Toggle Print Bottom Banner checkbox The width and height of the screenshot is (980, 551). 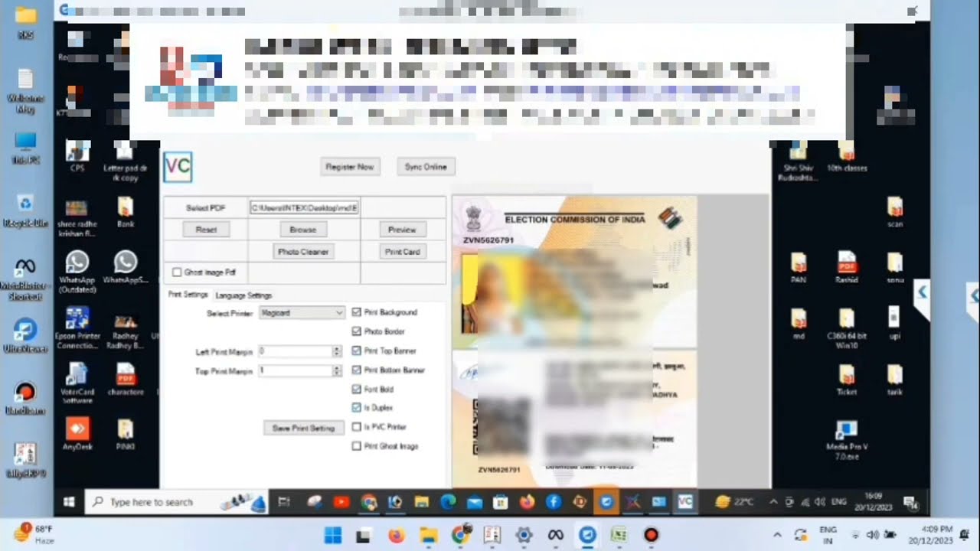pyautogui.click(x=357, y=370)
